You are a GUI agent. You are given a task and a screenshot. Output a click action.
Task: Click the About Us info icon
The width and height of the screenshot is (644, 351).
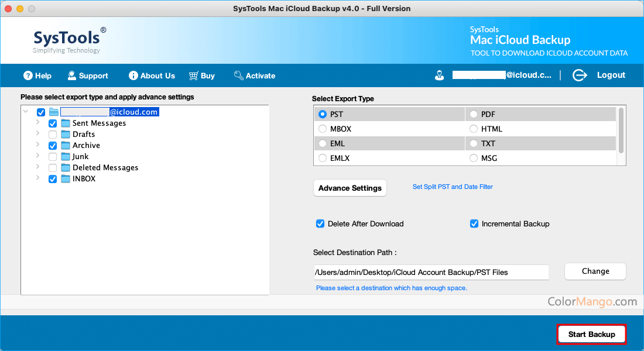coord(133,75)
